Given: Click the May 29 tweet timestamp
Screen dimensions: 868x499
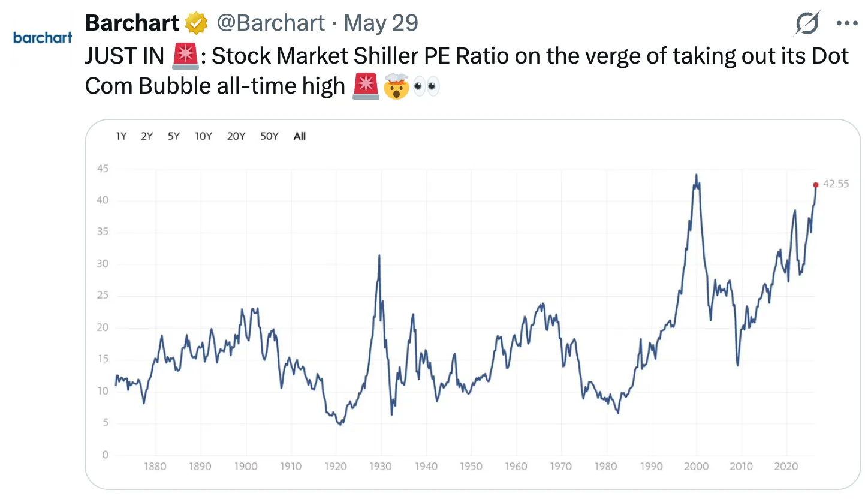Looking at the screenshot, I should 381,24.
